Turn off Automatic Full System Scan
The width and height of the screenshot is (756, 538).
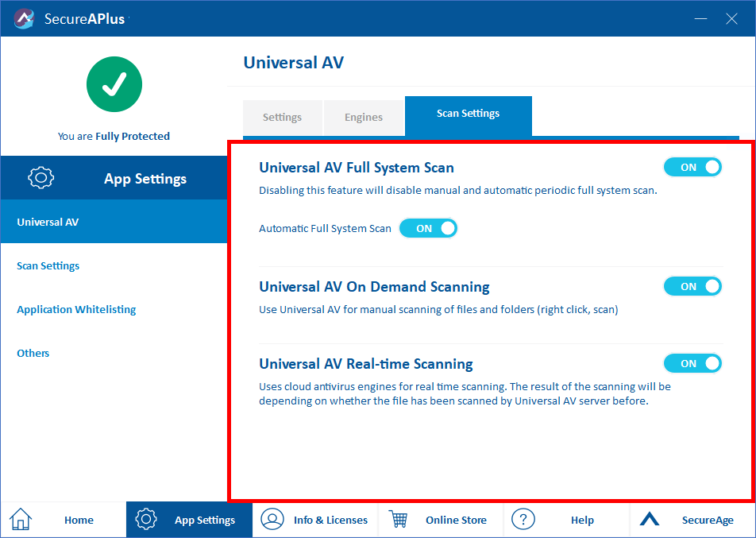428,228
